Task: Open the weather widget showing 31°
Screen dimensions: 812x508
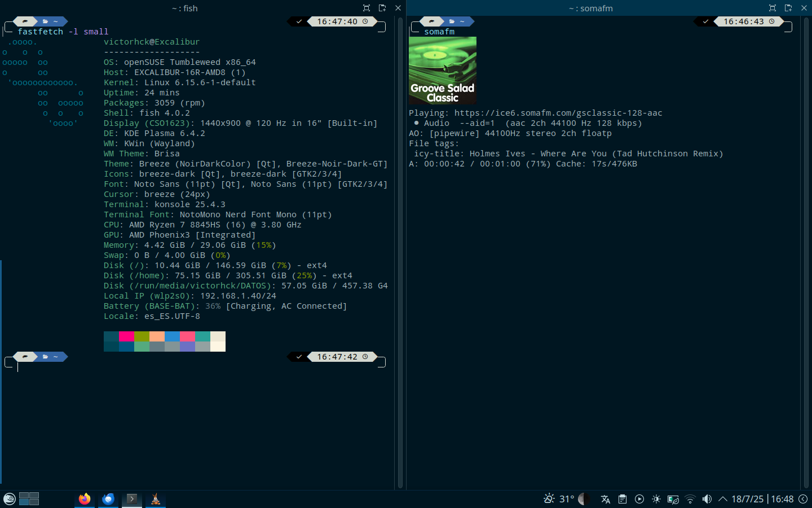Action: (559, 499)
